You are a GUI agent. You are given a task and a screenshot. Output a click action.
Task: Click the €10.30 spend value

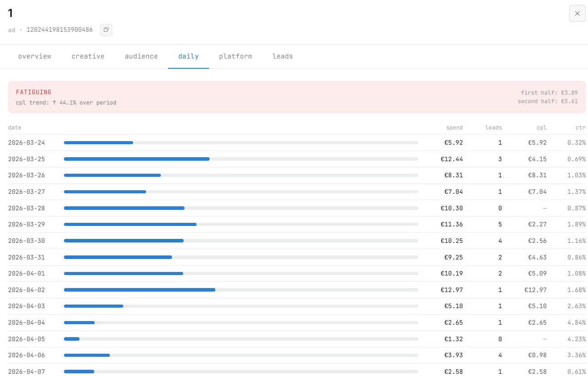click(x=452, y=208)
